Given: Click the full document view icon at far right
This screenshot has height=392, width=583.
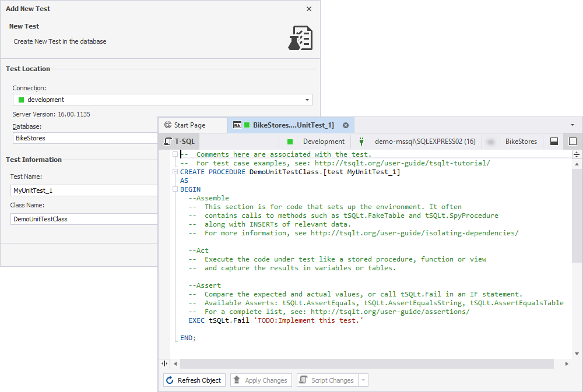Looking at the screenshot, I should tap(573, 141).
